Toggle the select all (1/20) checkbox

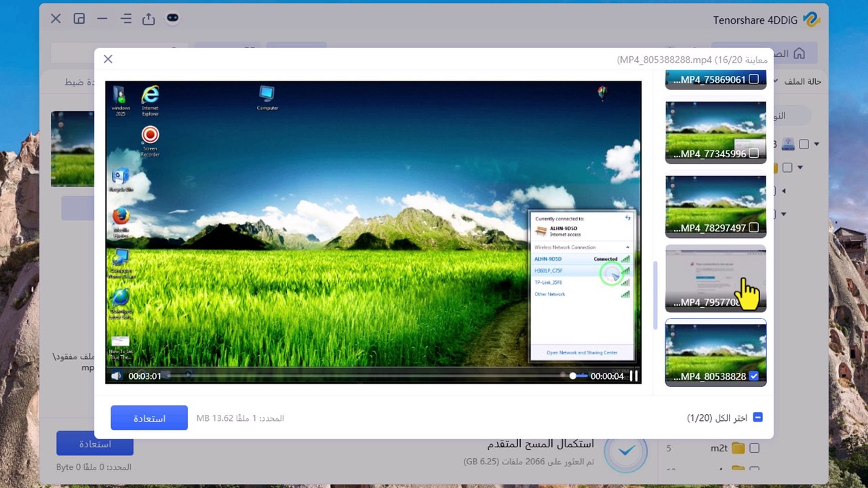click(x=758, y=418)
